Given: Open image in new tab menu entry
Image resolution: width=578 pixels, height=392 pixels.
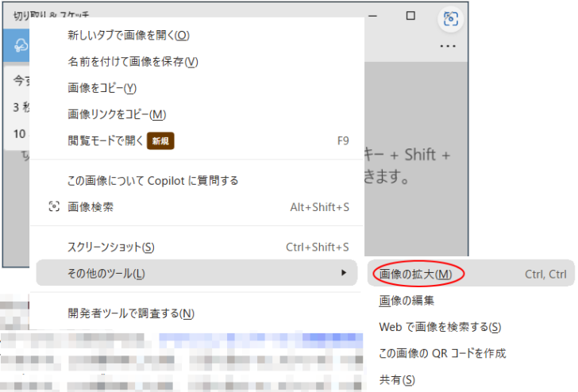Looking at the screenshot, I should click(x=196, y=36).
